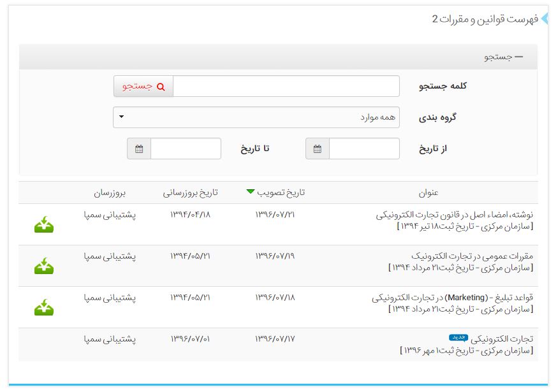The image size is (558, 392).
Task: Click into the کلمه جستجو text field
Action: point(286,87)
